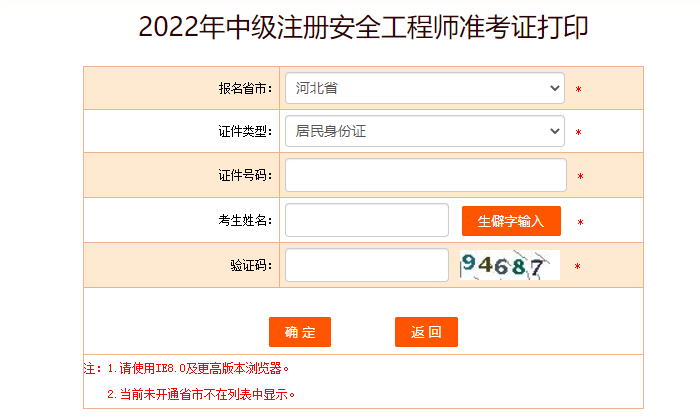Image resolution: width=700 pixels, height=420 pixels.
Task: Click the red asterisk beside the captcha image
Action: 577,267
